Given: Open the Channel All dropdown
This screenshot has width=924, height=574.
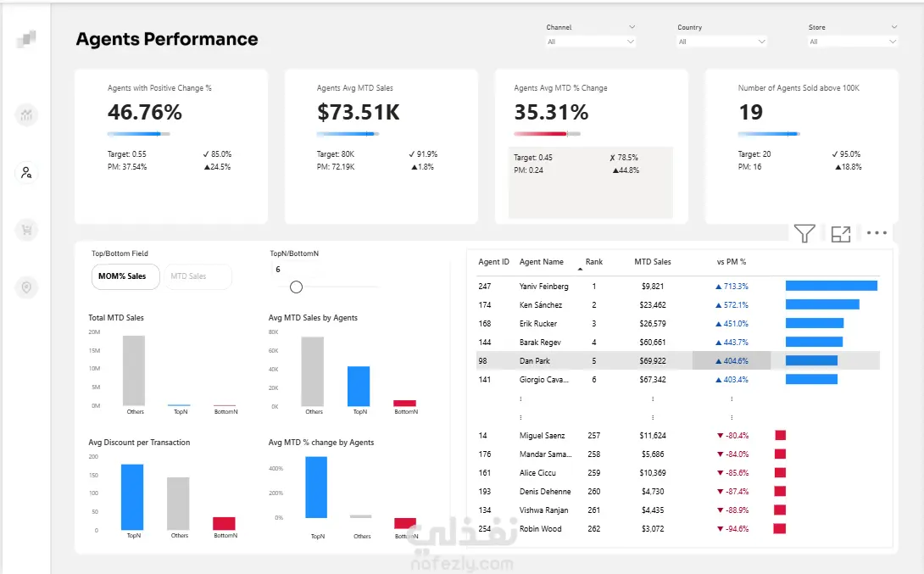Looking at the screenshot, I should [590, 42].
